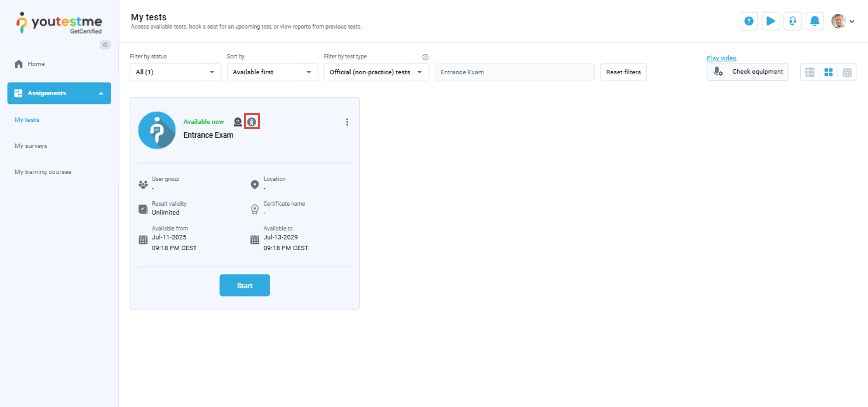Click the Jul-11-2025 date
Image resolution: width=868 pixels, height=407 pixels.
[169, 237]
